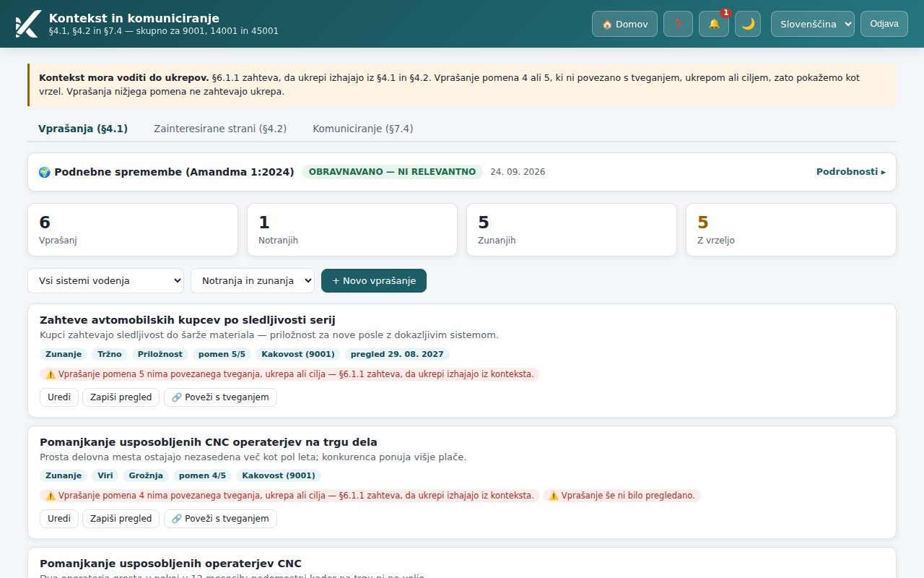
Task: Click the Vprašanje še ni bilo pregledano warning
Action: click(622, 496)
